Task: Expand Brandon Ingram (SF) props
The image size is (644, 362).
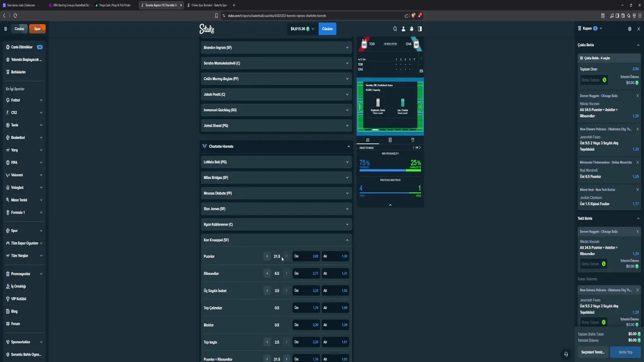Action: 276,48
